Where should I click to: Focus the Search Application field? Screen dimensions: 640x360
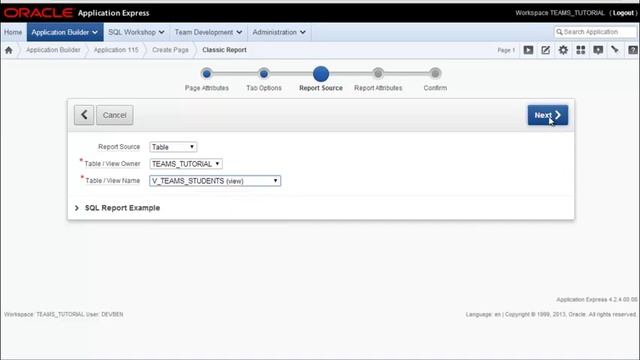point(596,32)
